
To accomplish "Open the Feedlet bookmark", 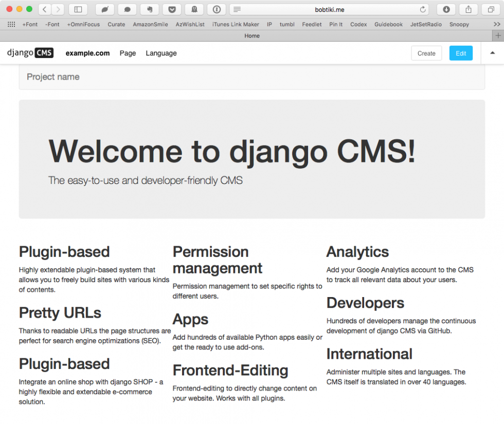I will coord(312,25).
